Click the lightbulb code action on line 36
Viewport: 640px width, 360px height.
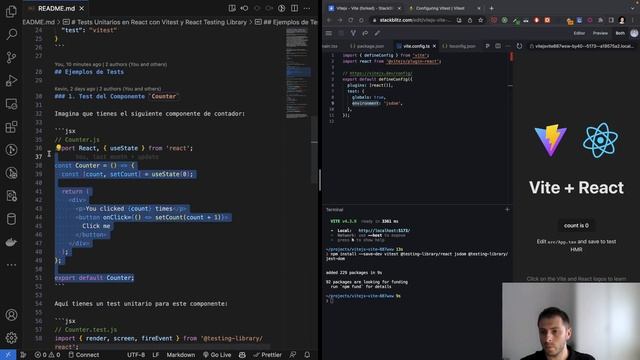click(58, 148)
